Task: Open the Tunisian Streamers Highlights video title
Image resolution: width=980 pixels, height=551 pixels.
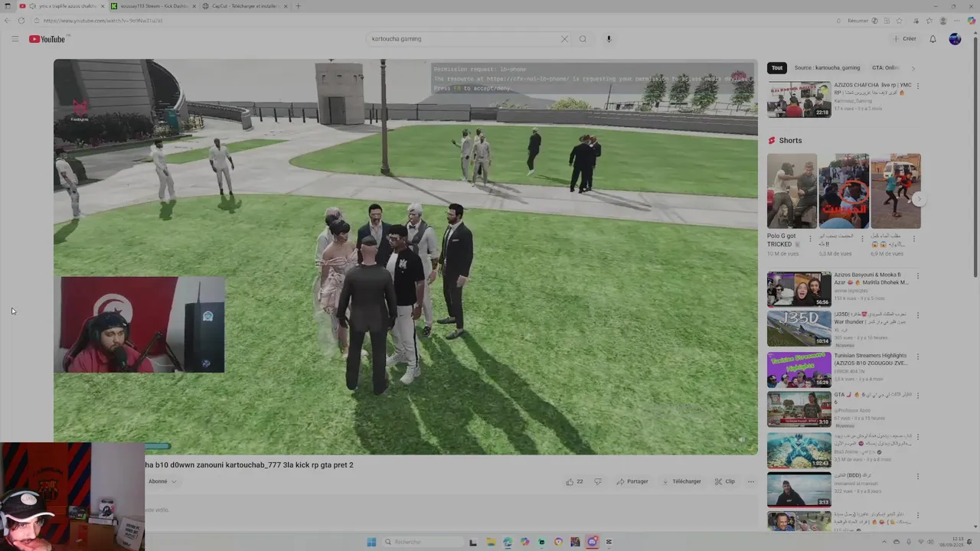Action: [871, 359]
